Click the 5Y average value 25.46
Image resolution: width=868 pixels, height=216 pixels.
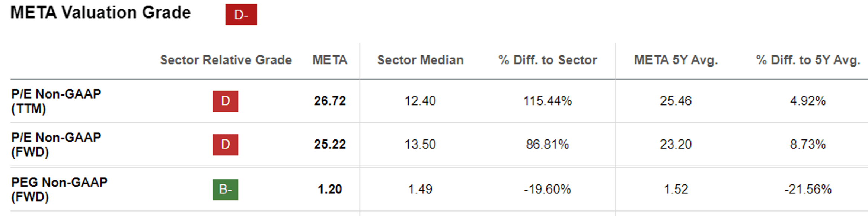click(676, 101)
